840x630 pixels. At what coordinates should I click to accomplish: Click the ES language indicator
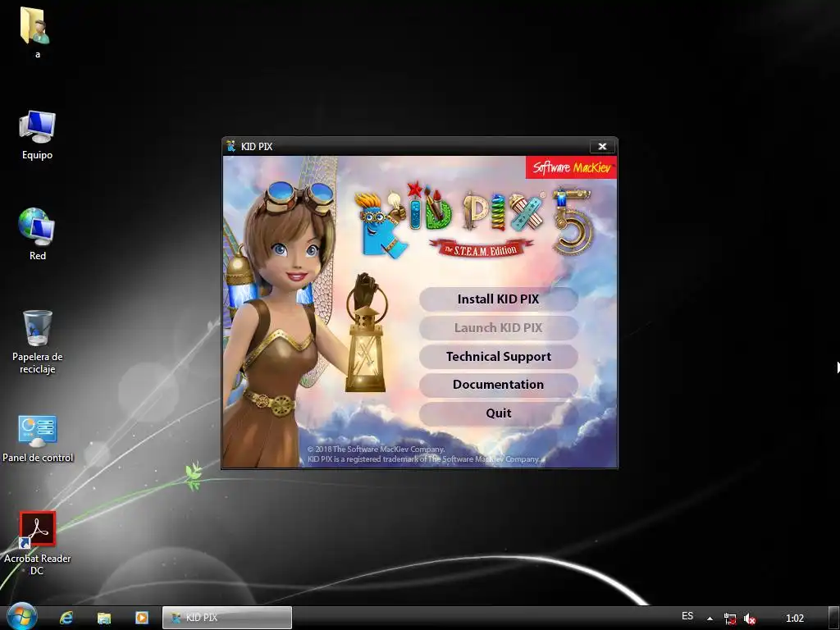click(687, 616)
